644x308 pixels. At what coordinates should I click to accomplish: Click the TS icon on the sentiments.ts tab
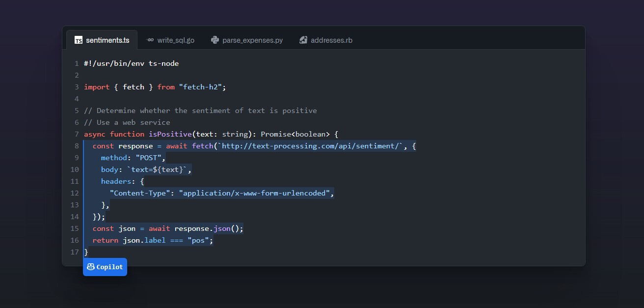click(78, 40)
